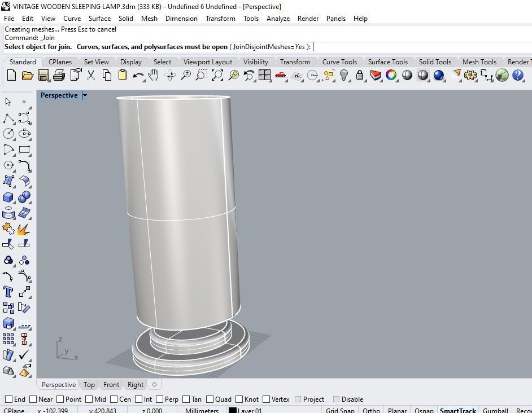Save the model with the floppy disk icon

43,75
